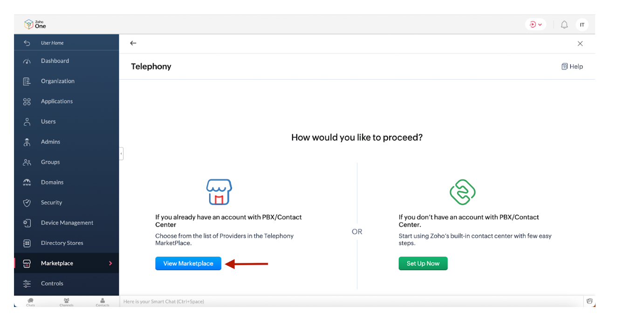Go to Users in the sidebar
644x327 pixels.
[67, 122]
